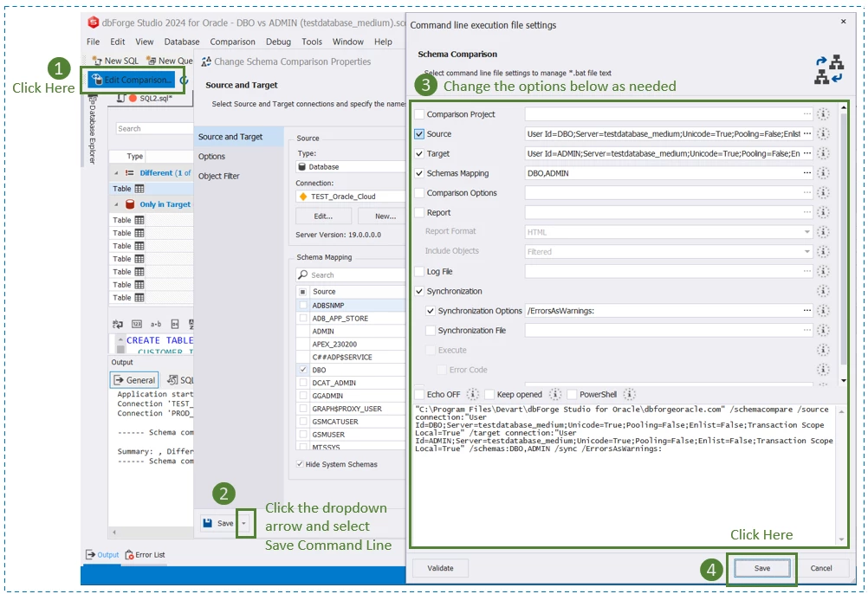Check the Keep opened option

(489, 394)
